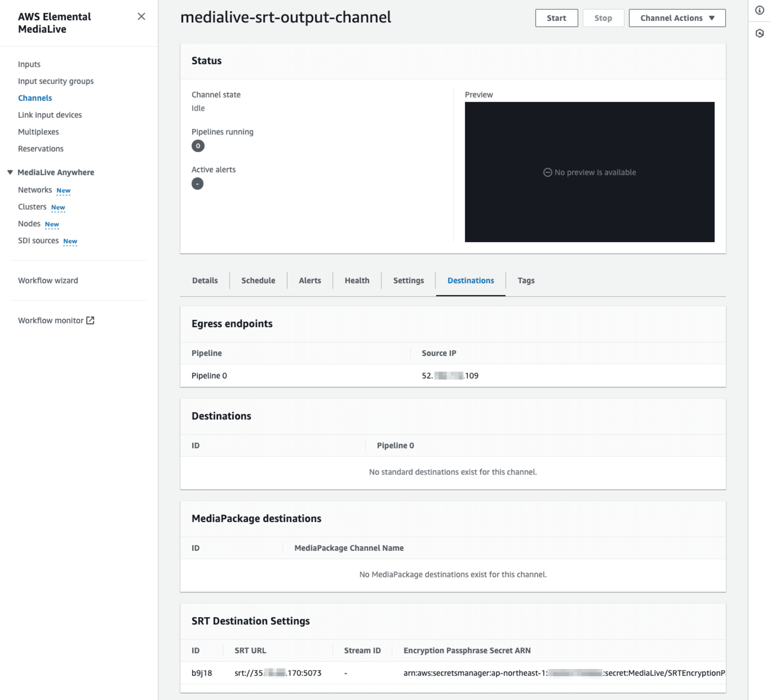Viewport: 771px width, 700px height.
Task: Expand the MediaLive Anywhere section
Action: [9, 171]
